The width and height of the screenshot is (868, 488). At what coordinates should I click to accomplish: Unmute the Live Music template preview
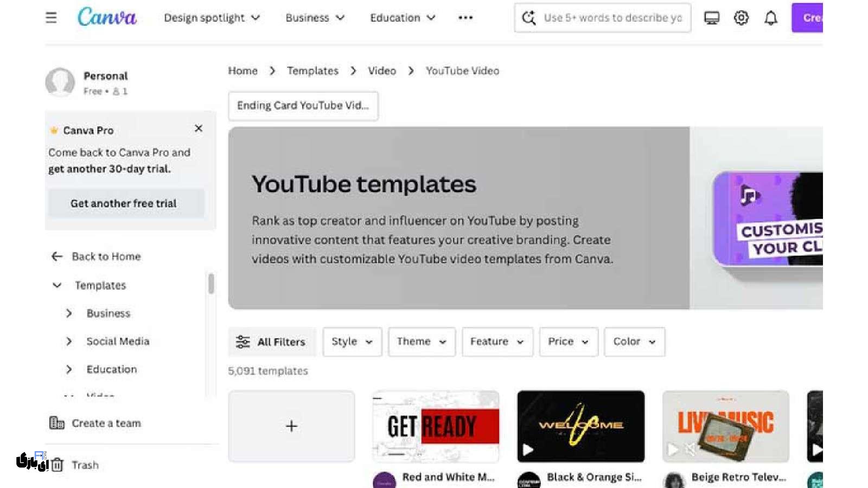(x=690, y=450)
